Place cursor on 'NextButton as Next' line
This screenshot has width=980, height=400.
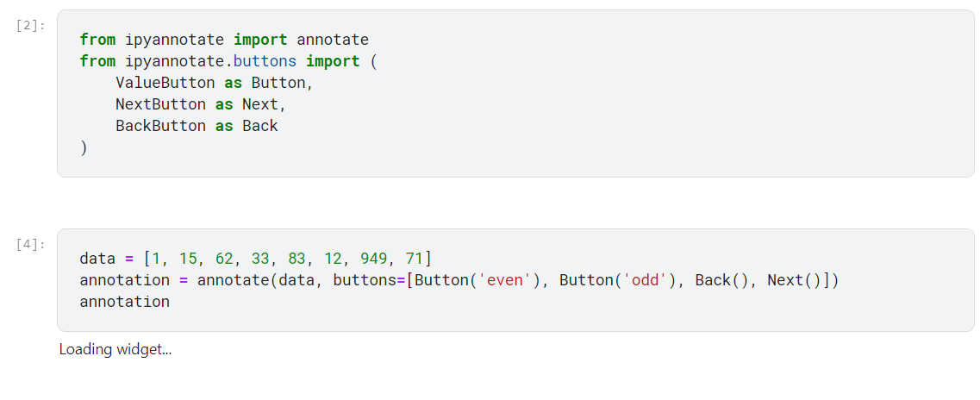(x=200, y=104)
